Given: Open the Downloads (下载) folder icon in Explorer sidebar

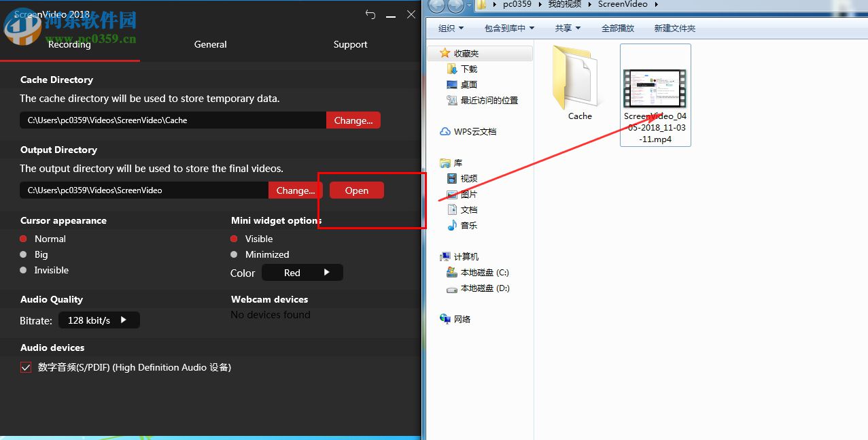Looking at the screenshot, I should click(x=452, y=69).
